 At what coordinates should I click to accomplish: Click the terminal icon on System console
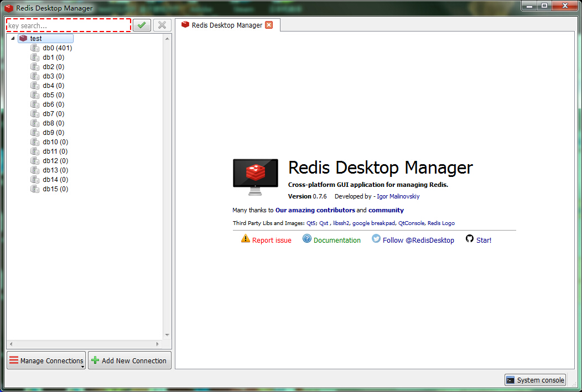pyautogui.click(x=511, y=380)
